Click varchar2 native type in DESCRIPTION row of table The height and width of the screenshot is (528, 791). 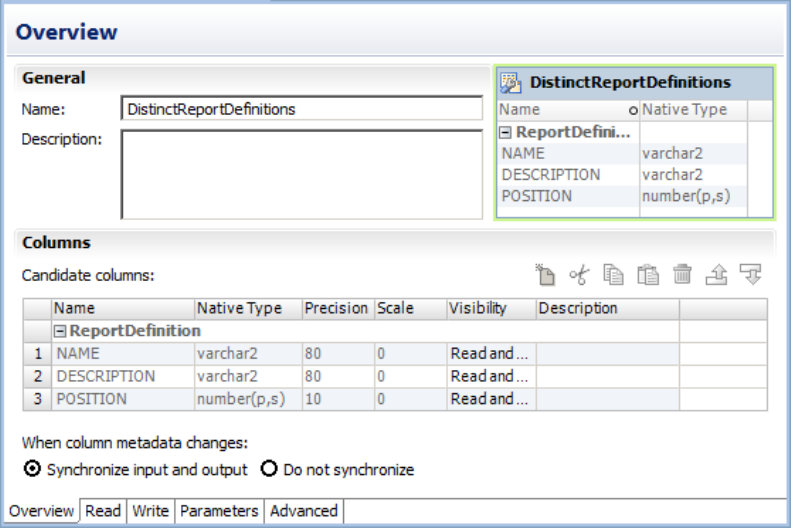tap(248, 376)
